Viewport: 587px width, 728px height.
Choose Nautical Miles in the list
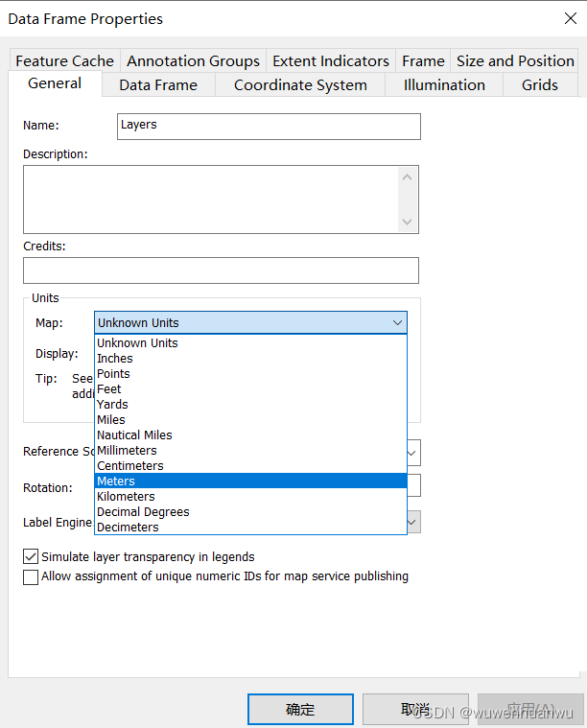pos(250,435)
